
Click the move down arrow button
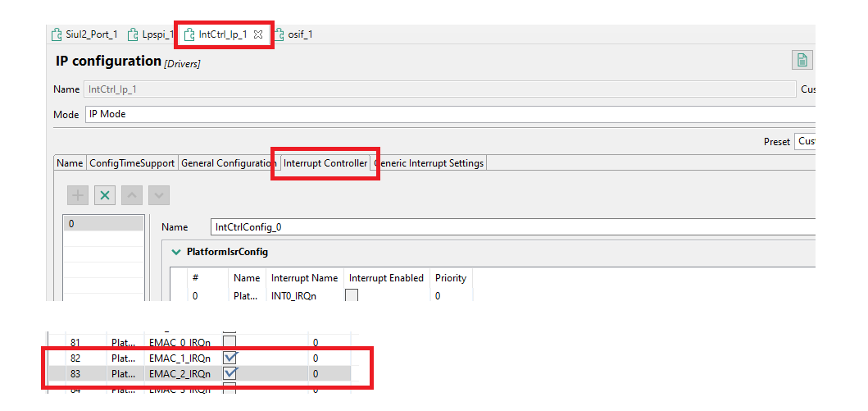click(159, 195)
